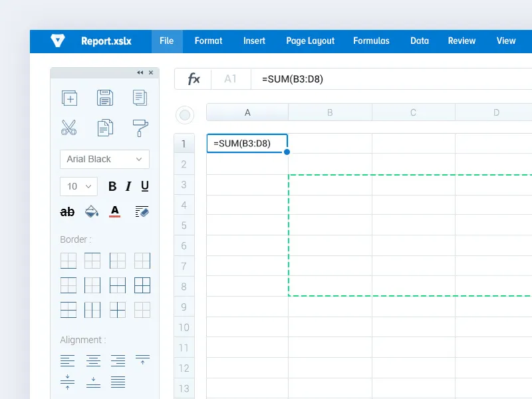Select the format painter roller icon
The width and height of the screenshot is (532, 399).
click(x=140, y=127)
